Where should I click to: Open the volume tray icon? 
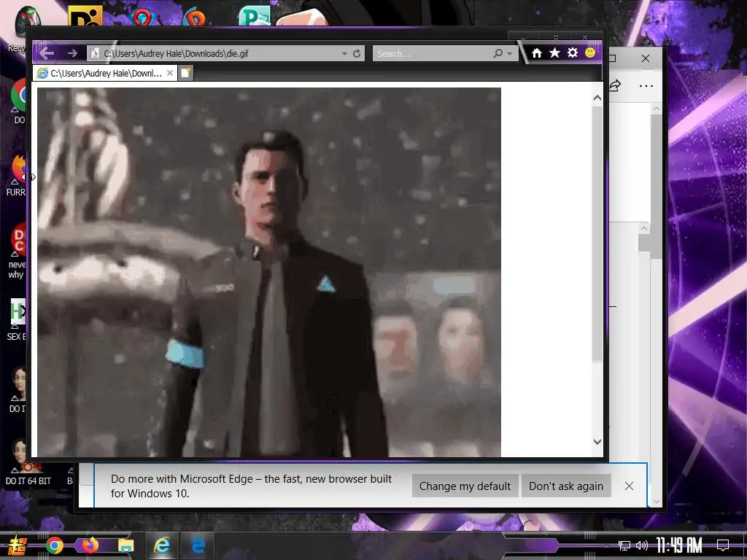tap(642, 545)
